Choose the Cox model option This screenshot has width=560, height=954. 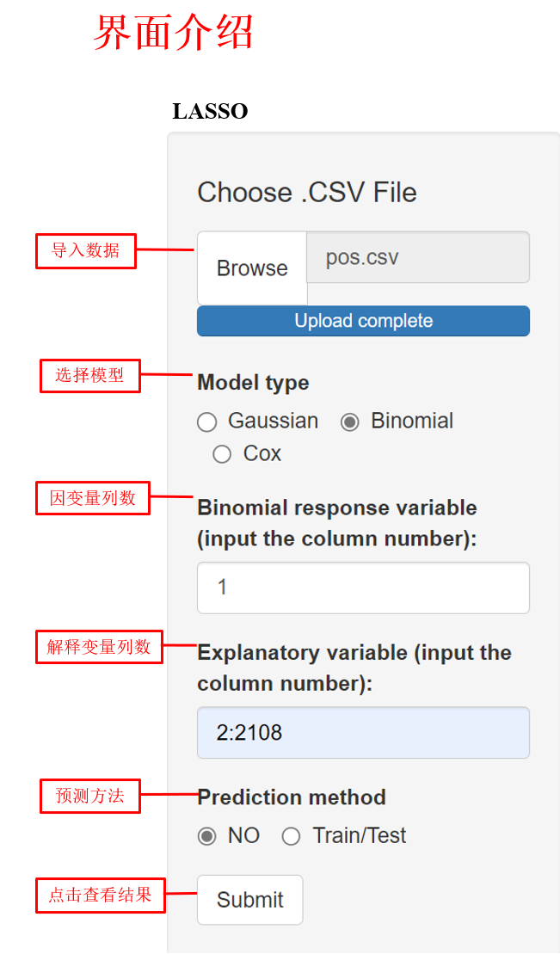tap(222, 454)
